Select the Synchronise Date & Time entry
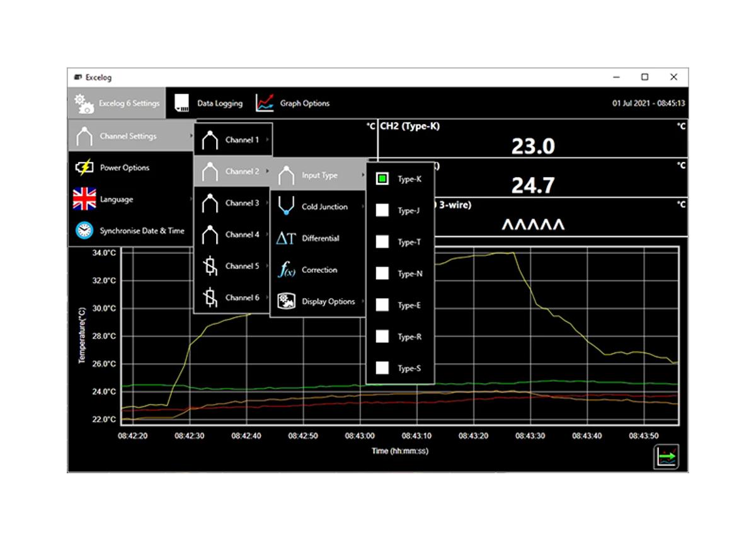Viewport: 756px width, 540px height. click(131, 231)
